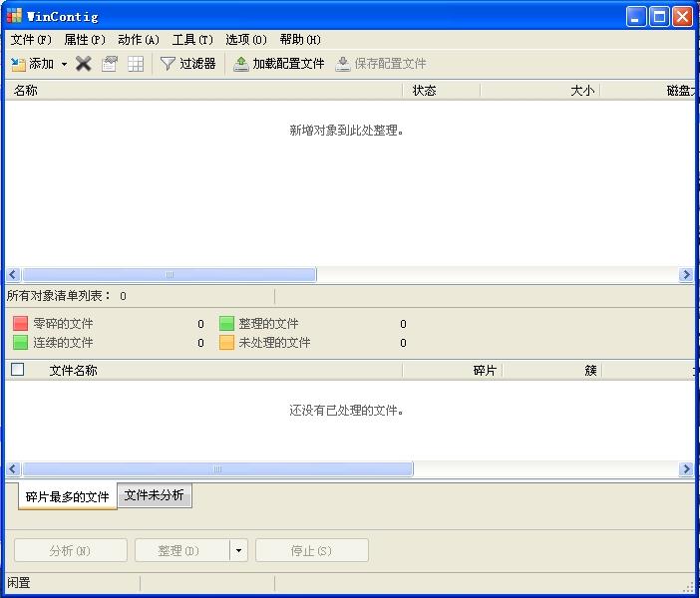Click the 整理(D) button
Viewport: 700px width, 598px height.
[x=182, y=551]
